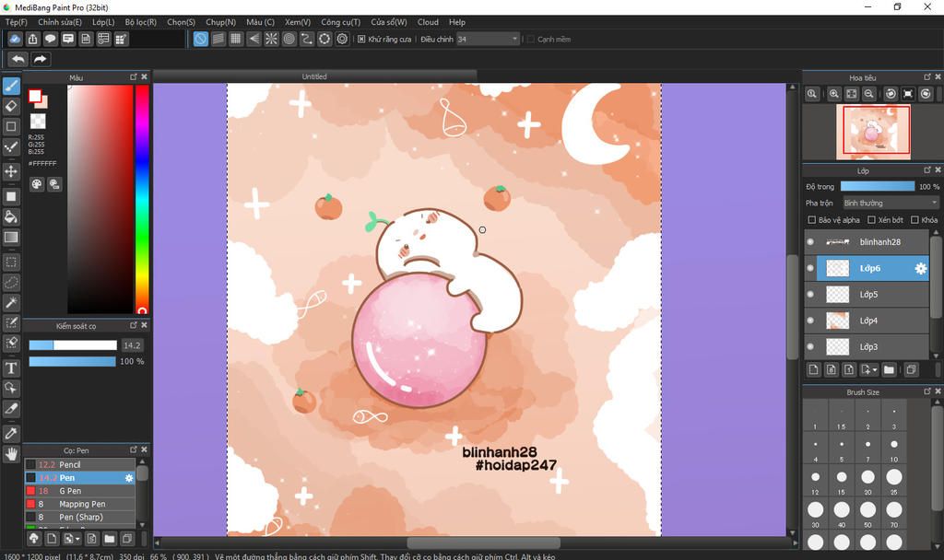This screenshot has height=560, width=944.
Task: Click the canvas horizontal scrollbar
Action: [483, 542]
